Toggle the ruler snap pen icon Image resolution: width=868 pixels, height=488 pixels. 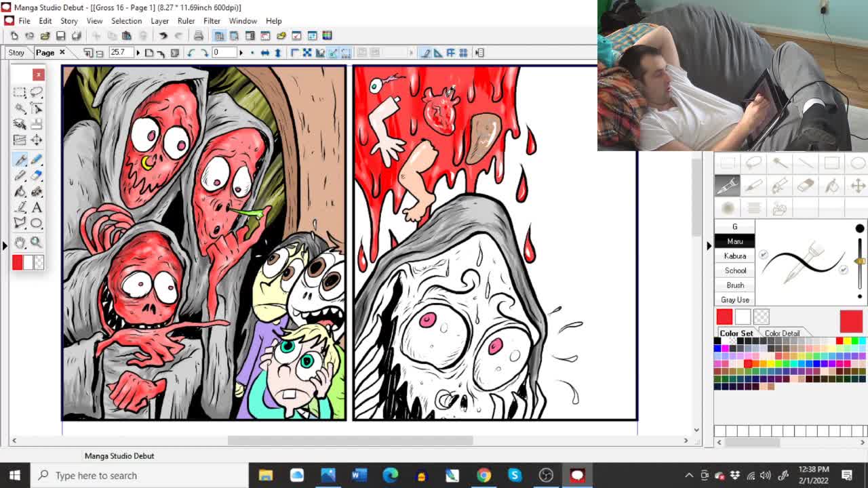coord(425,53)
